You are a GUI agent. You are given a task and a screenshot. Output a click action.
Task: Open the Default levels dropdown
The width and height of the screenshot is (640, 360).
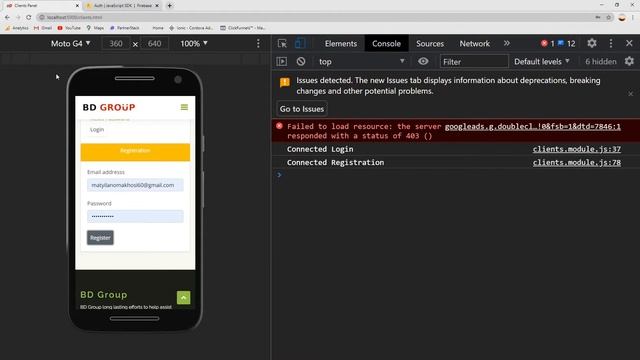[541, 62]
